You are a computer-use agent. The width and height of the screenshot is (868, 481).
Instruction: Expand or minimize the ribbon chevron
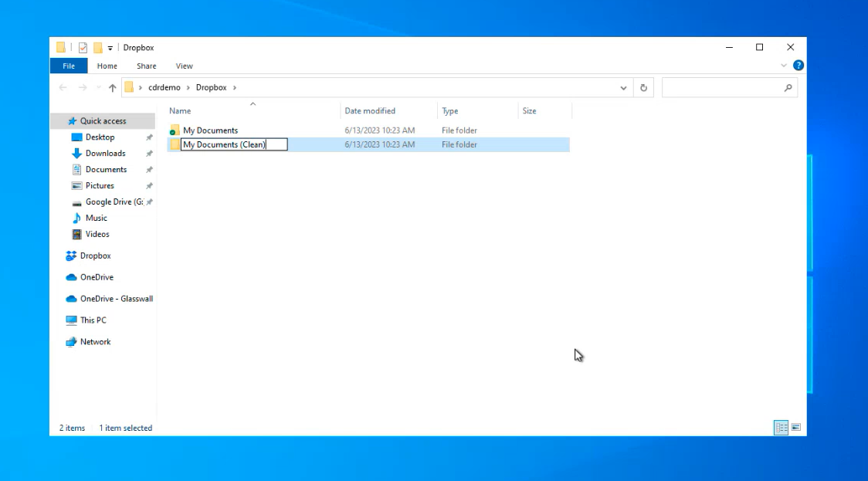783,66
